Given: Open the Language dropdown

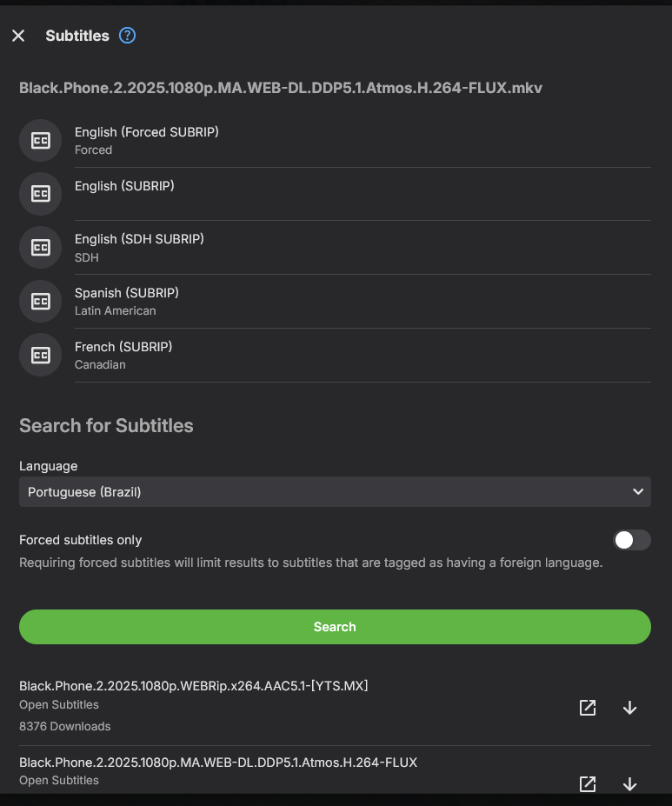Looking at the screenshot, I should point(335,492).
